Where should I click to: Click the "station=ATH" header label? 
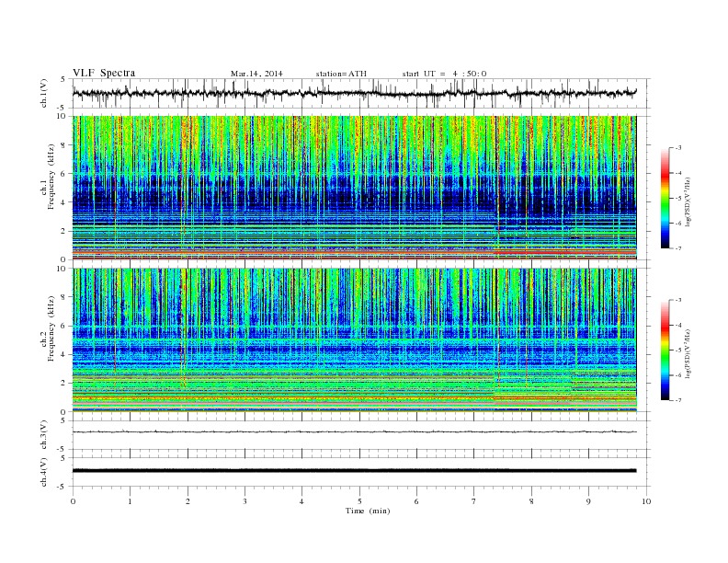point(341,74)
